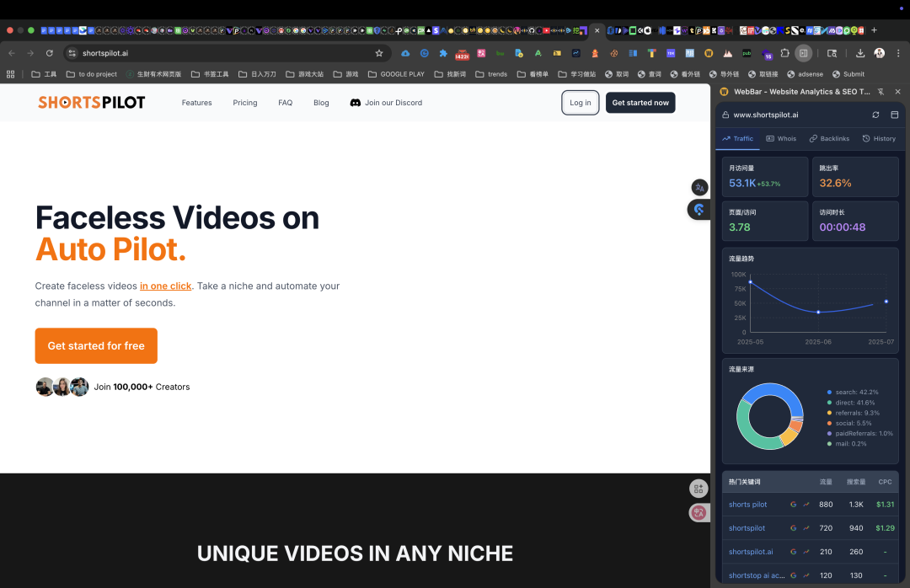Image resolution: width=910 pixels, height=588 pixels.
Task: Open the Pricing nav link
Action: (x=245, y=103)
